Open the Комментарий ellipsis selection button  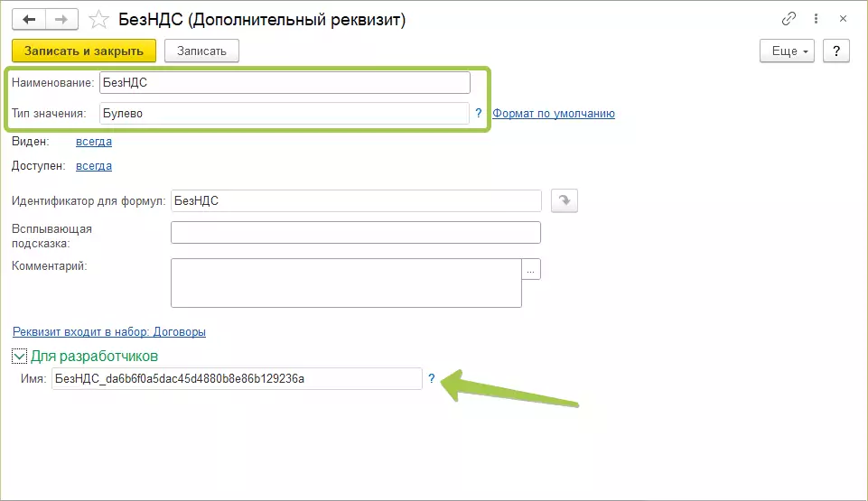(x=531, y=269)
